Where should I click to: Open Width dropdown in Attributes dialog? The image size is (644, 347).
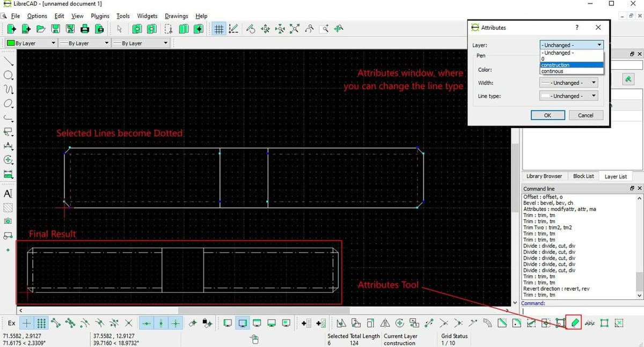pos(568,83)
